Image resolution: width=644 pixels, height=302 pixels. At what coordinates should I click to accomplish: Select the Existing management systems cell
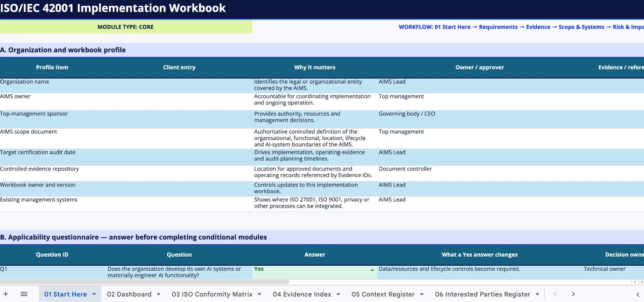[x=53, y=204]
